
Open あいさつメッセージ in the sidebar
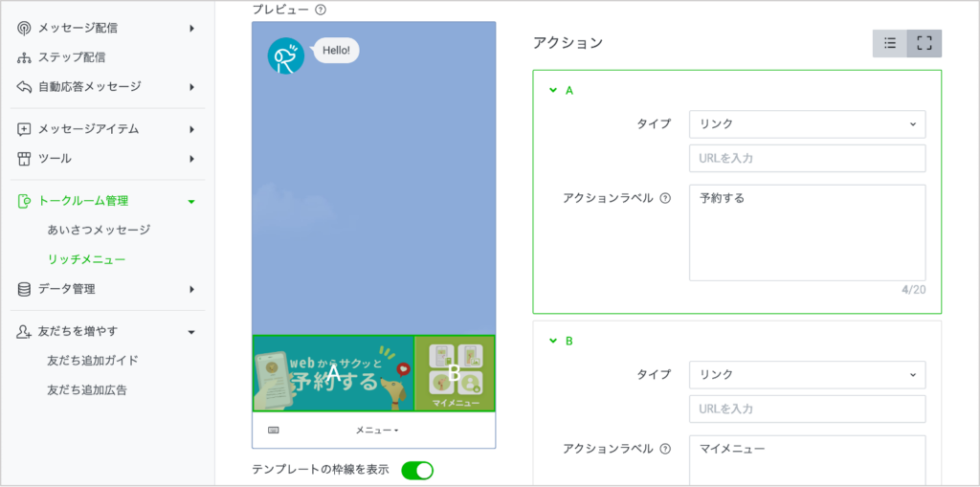coord(99,231)
